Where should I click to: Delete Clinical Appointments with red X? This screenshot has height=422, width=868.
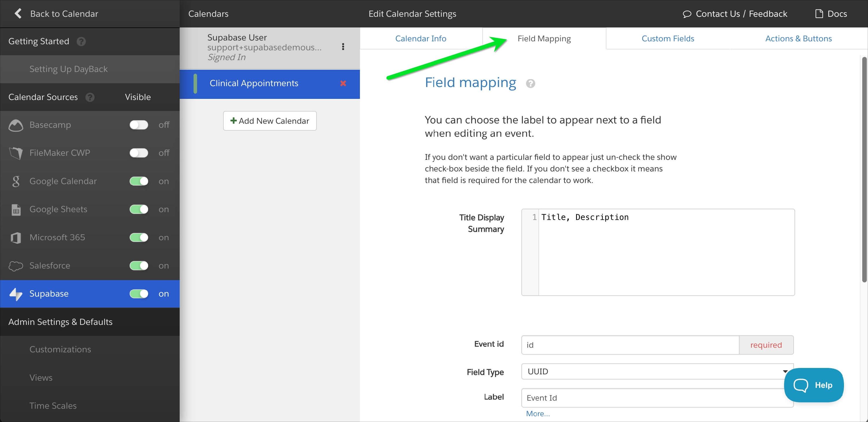click(343, 83)
